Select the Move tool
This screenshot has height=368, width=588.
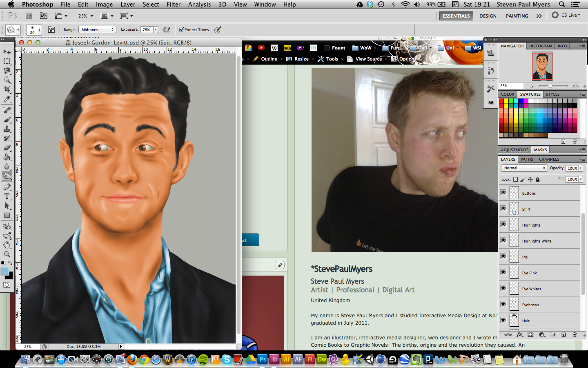click(x=7, y=52)
